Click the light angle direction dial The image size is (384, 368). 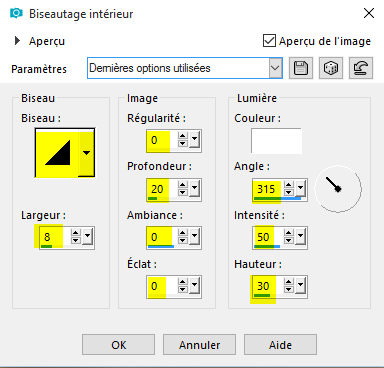pyautogui.click(x=338, y=189)
